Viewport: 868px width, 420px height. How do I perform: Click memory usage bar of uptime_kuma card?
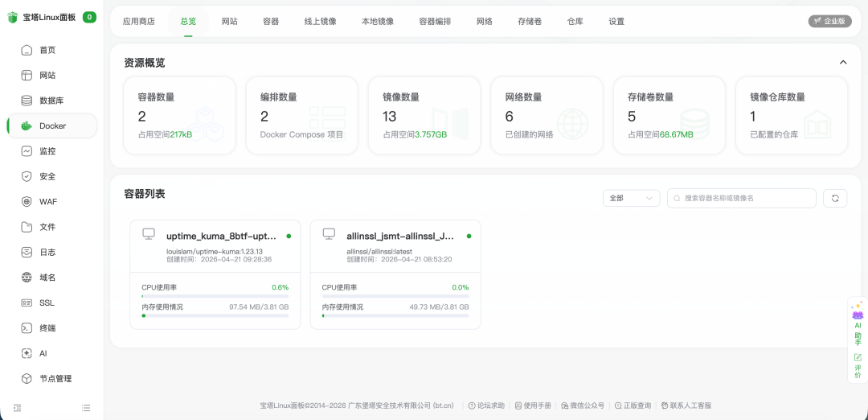[215, 316]
